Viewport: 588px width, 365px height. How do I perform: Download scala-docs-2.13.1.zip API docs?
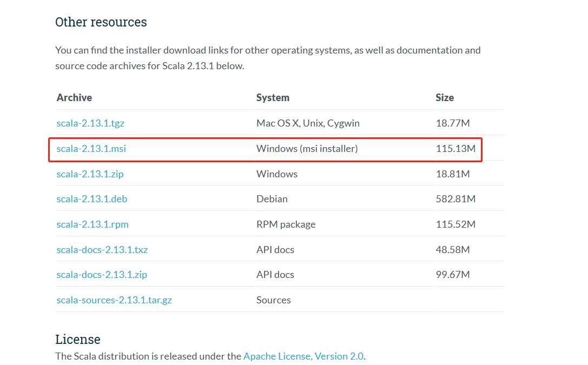pyautogui.click(x=102, y=275)
